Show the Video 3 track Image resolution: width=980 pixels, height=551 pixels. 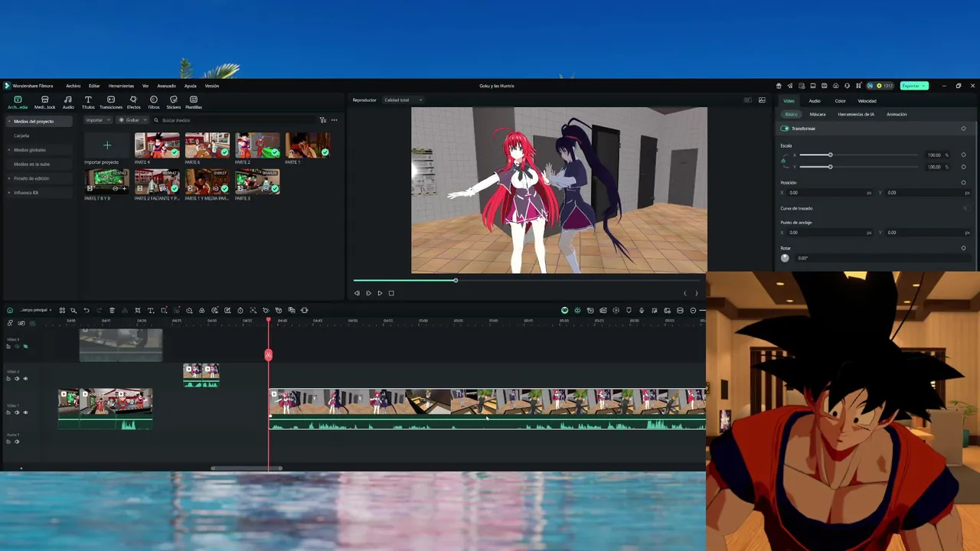tap(25, 347)
